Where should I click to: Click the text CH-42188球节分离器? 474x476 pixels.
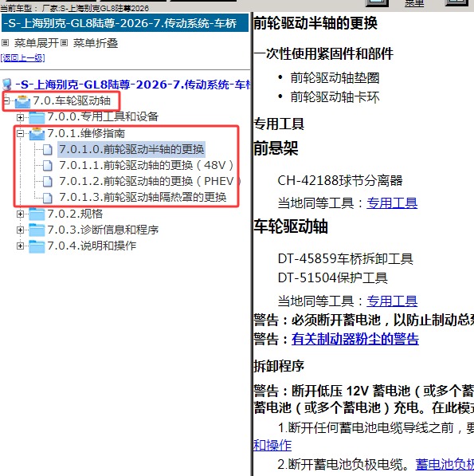340,181
